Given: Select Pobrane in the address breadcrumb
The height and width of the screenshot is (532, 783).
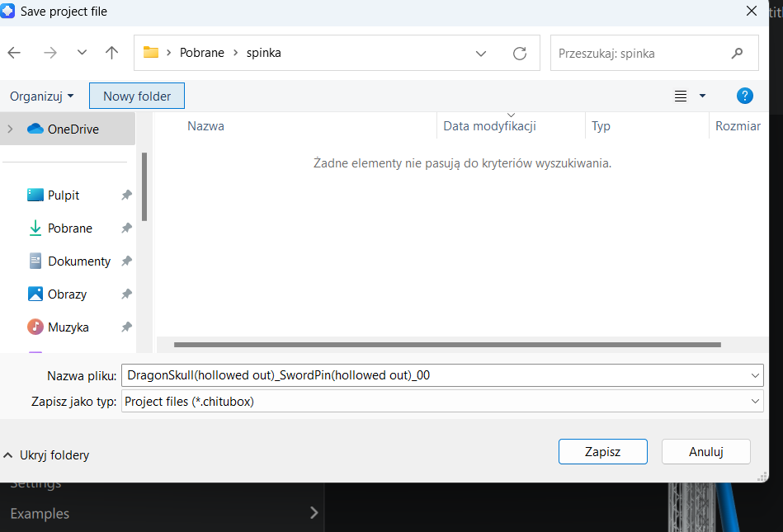Looking at the screenshot, I should (x=202, y=53).
